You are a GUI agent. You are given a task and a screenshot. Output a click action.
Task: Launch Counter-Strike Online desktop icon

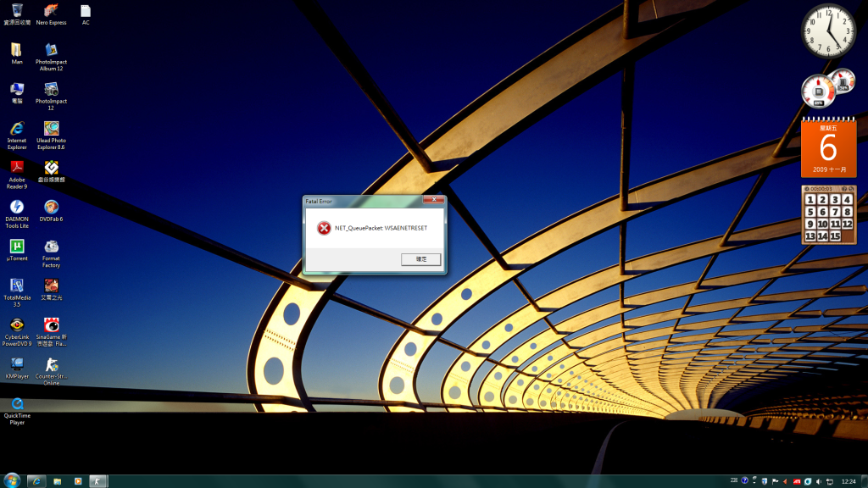51,364
